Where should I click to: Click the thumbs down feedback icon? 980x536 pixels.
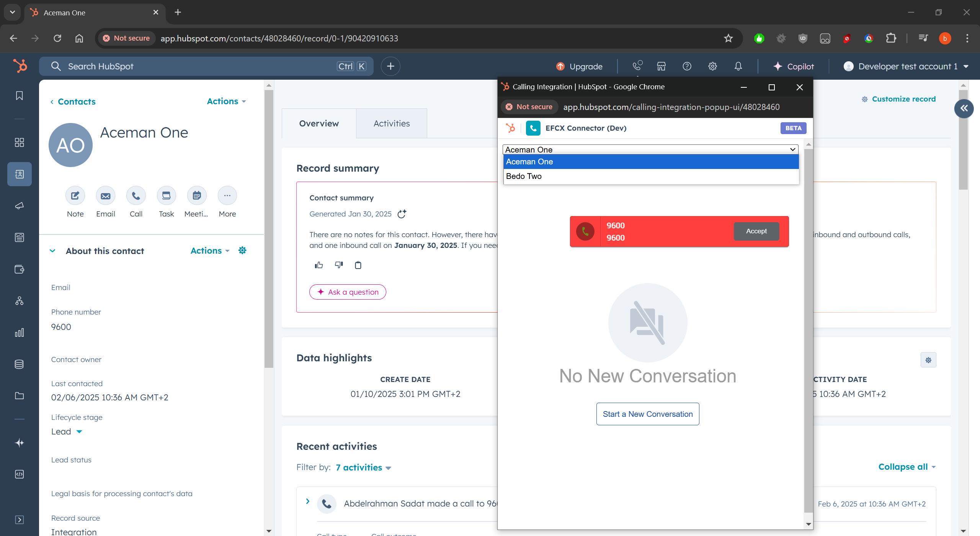click(x=339, y=265)
